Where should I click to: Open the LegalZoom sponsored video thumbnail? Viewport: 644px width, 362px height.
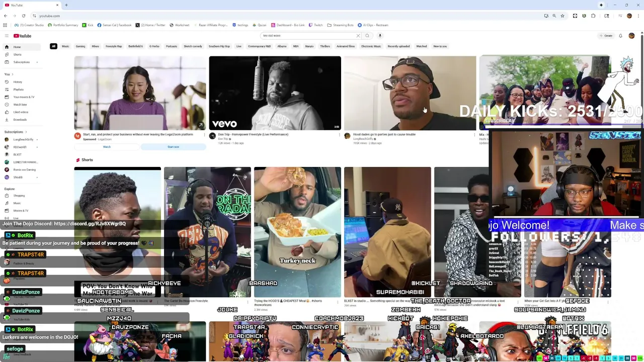[140, 93]
